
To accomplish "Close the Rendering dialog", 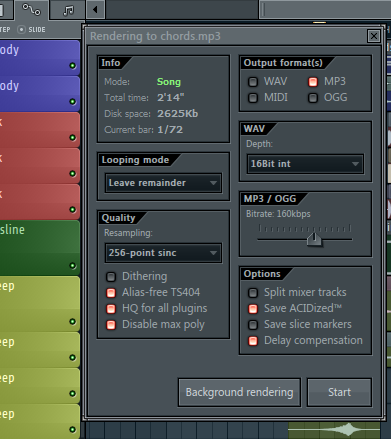I will coord(374,36).
